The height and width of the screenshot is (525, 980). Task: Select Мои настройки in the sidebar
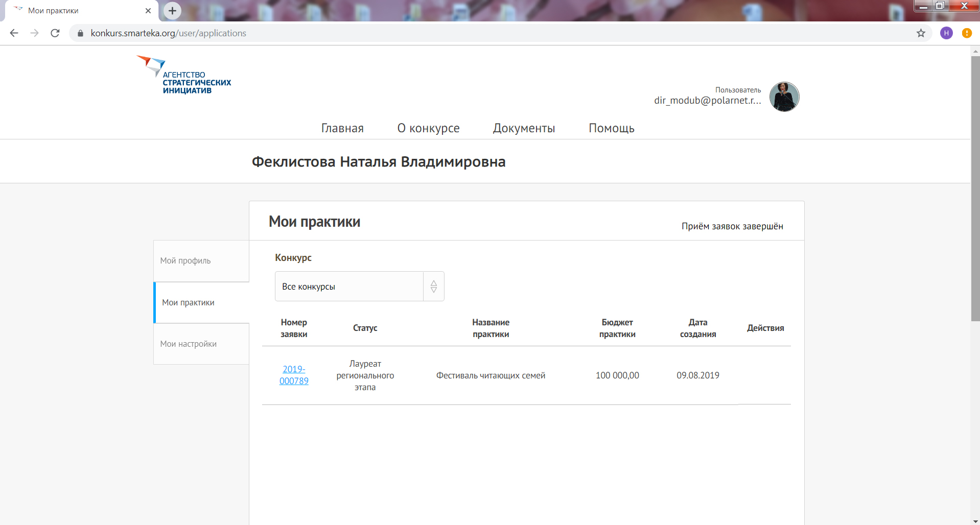(189, 344)
